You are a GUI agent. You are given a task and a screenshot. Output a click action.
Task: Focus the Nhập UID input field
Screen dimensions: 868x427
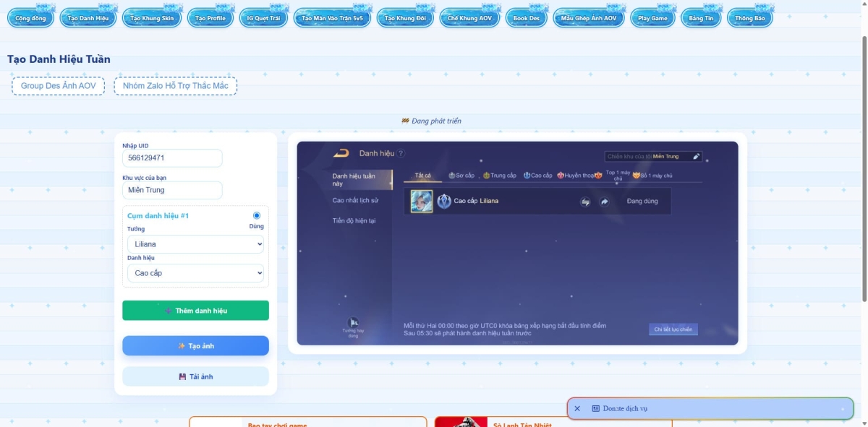[x=172, y=158]
